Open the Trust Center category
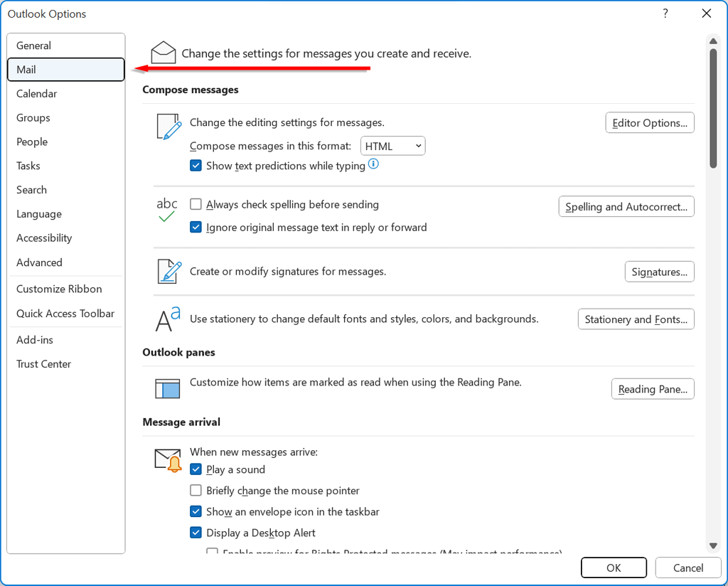Screen dimensions: 728x586 click(44, 364)
